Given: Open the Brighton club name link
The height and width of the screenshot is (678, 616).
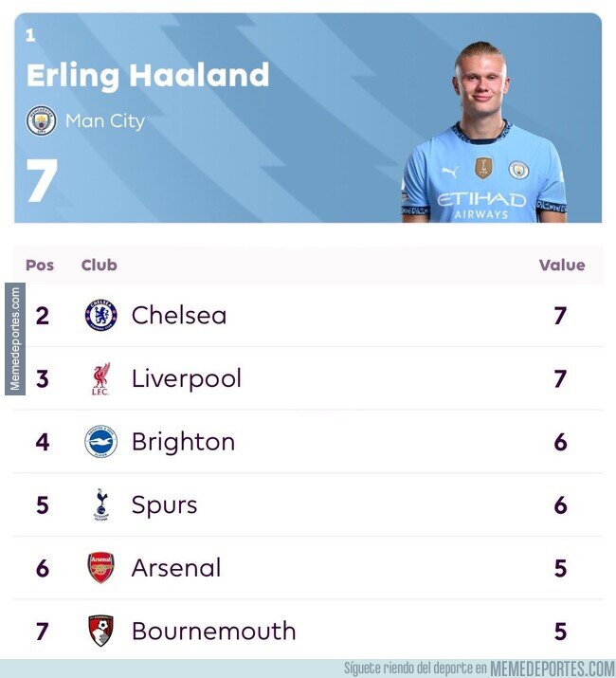Looking at the screenshot, I should click(183, 442).
